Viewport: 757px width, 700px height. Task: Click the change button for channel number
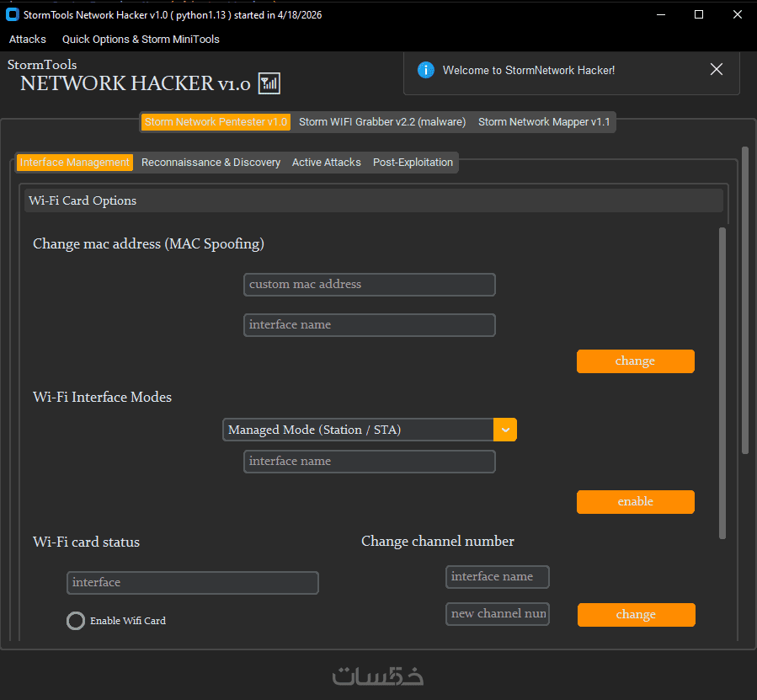(637, 614)
